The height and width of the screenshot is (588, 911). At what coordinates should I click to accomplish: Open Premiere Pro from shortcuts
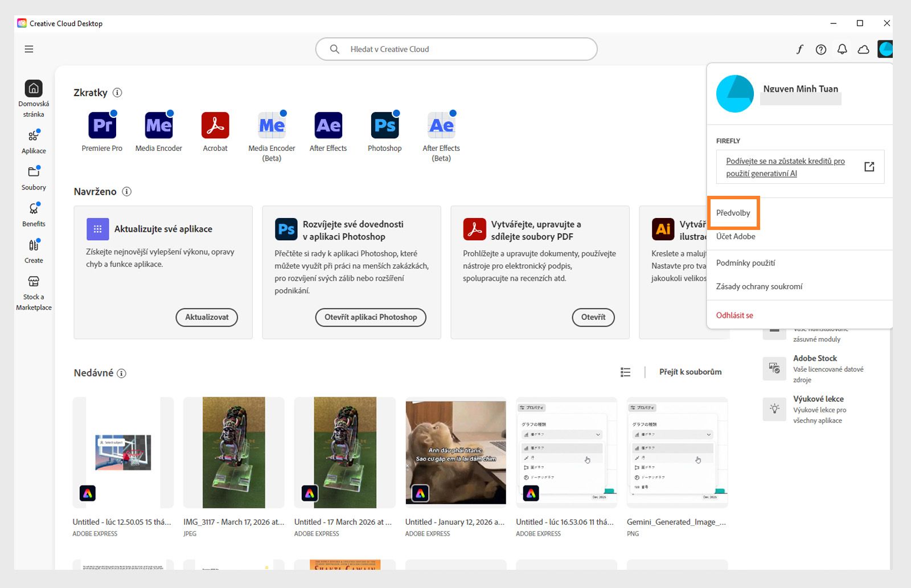(102, 125)
